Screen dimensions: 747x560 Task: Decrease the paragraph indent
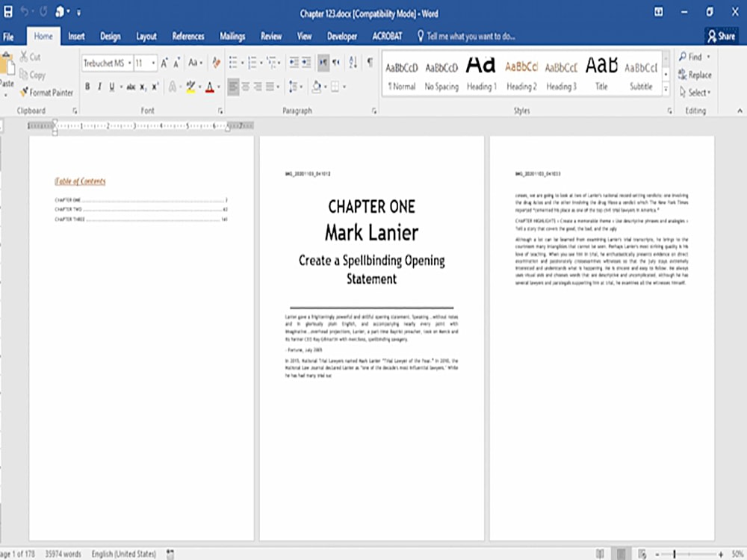click(294, 63)
